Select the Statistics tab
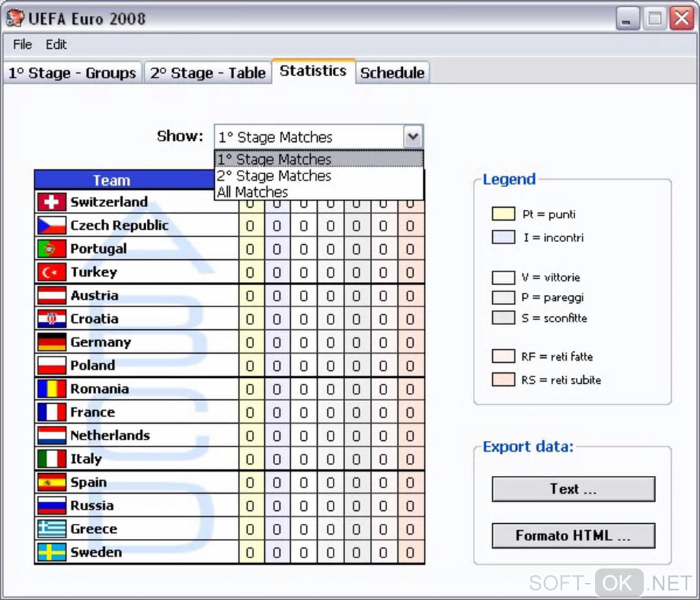 [x=313, y=71]
